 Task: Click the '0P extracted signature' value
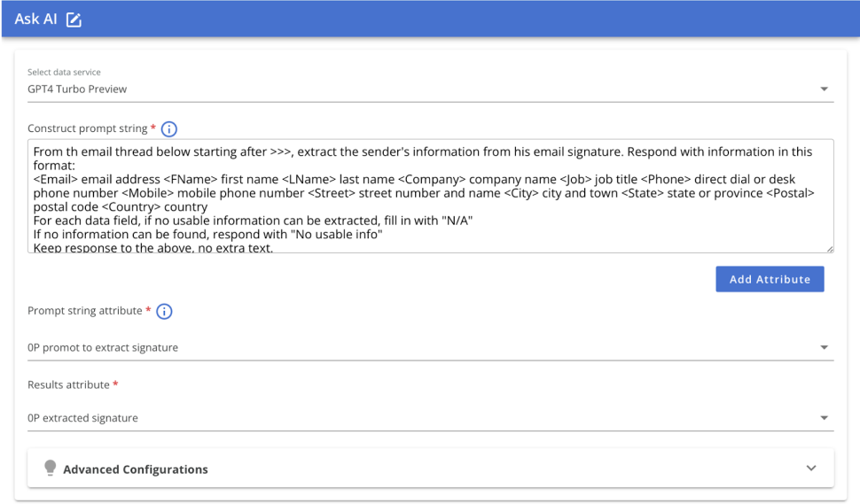82,418
